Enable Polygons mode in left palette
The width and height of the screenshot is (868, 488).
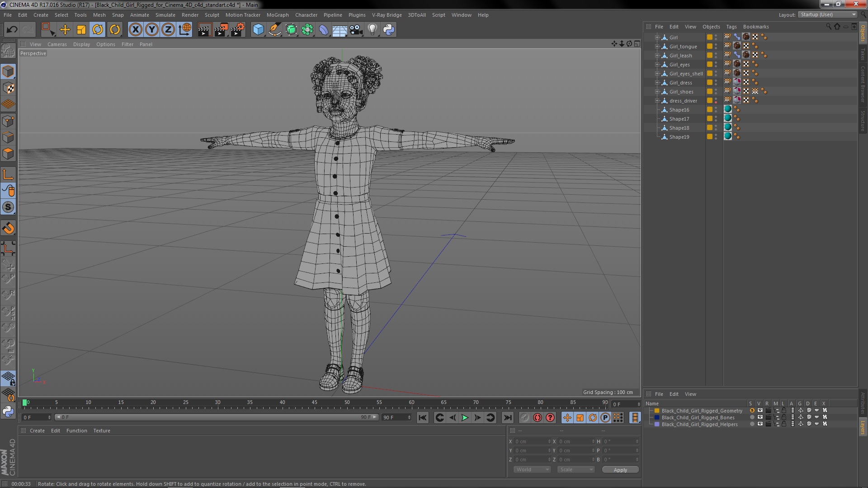coord(8,154)
